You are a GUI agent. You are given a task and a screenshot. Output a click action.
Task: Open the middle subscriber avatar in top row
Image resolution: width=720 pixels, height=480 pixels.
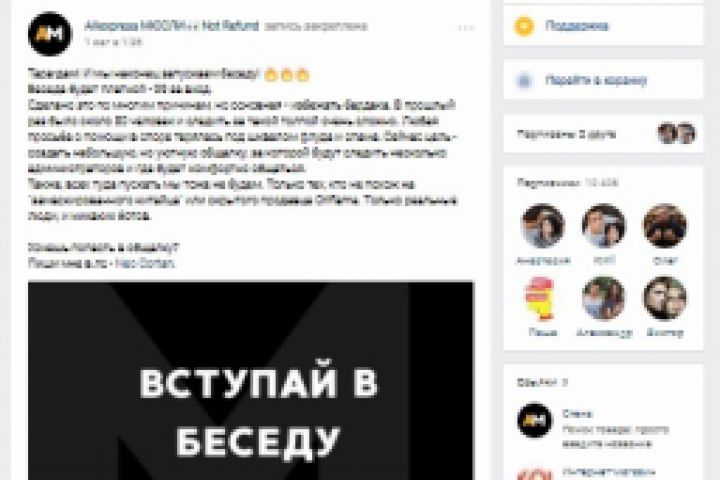coord(604,226)
